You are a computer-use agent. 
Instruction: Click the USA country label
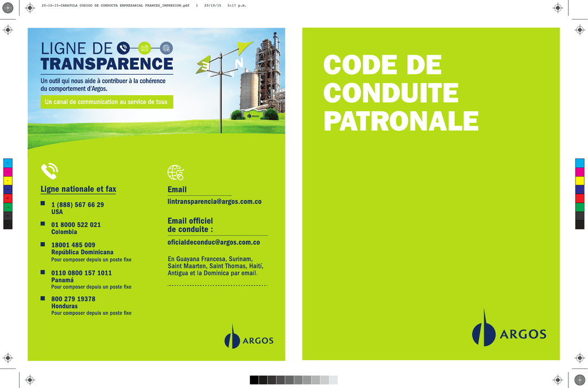(57, 212)
